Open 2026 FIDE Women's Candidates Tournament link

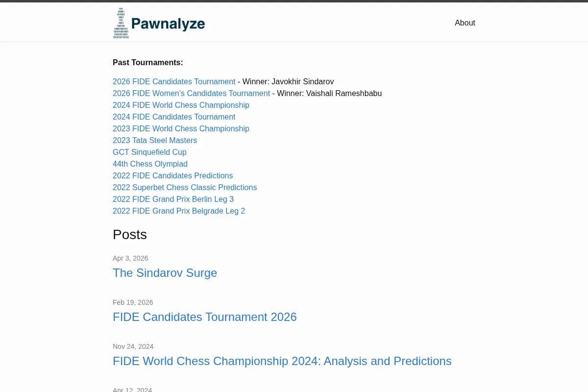click(191, 94)
